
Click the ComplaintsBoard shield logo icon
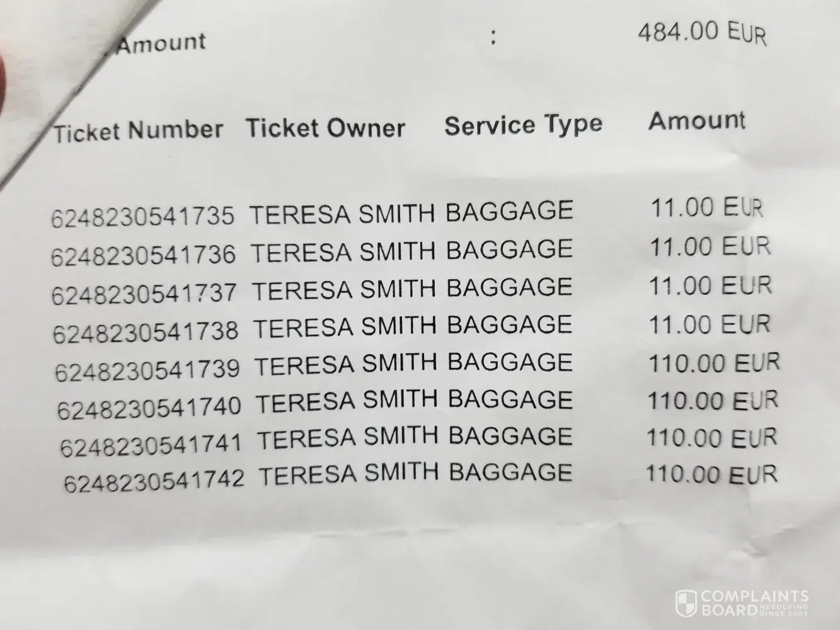(x=685, y=603)
